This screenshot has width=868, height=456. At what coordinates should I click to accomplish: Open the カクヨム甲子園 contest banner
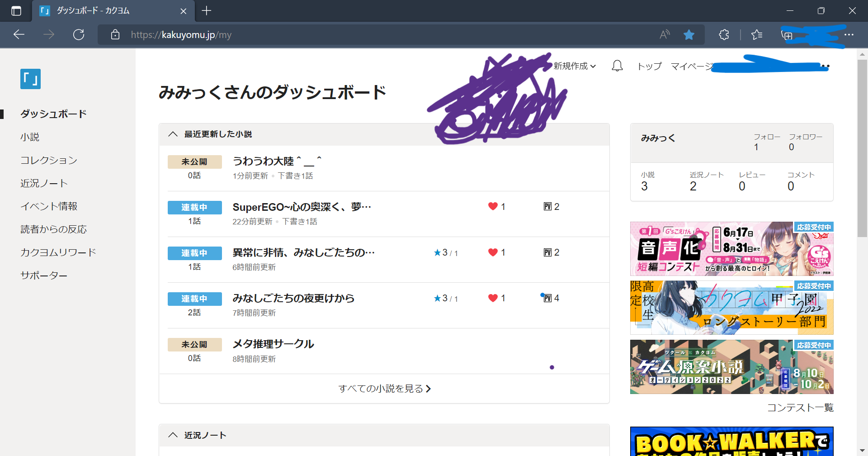click(x=731, y=308)
